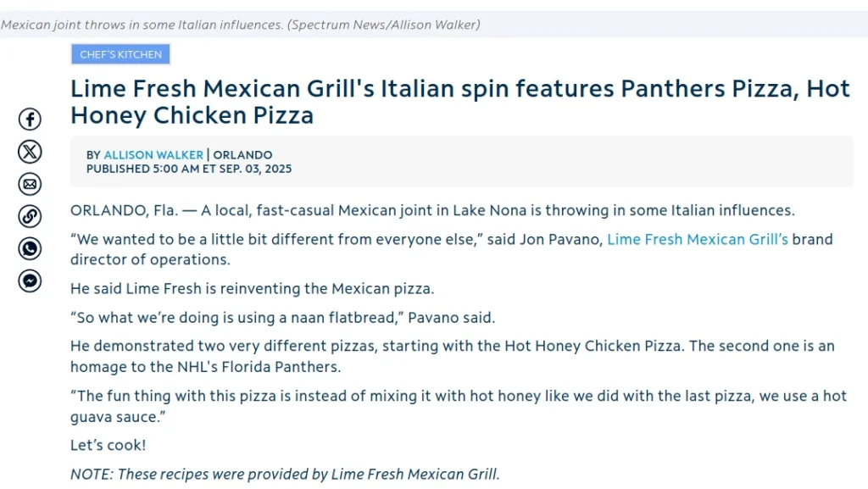This screenshot has height=489, width=868.
Task: Share the article on WhatsApp
Action: click(x=30, y=248)
